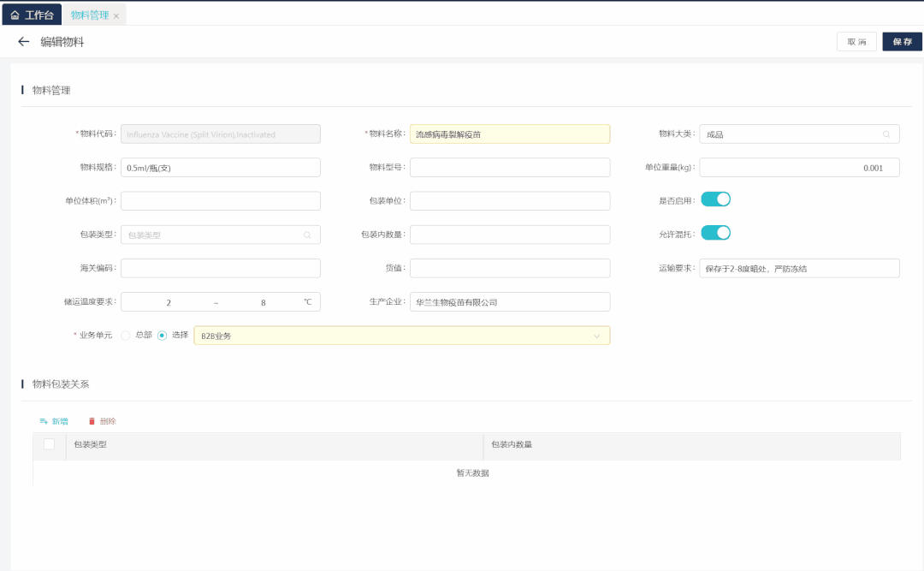Switch to the 工作台 tab

click(x=32, y=15)
